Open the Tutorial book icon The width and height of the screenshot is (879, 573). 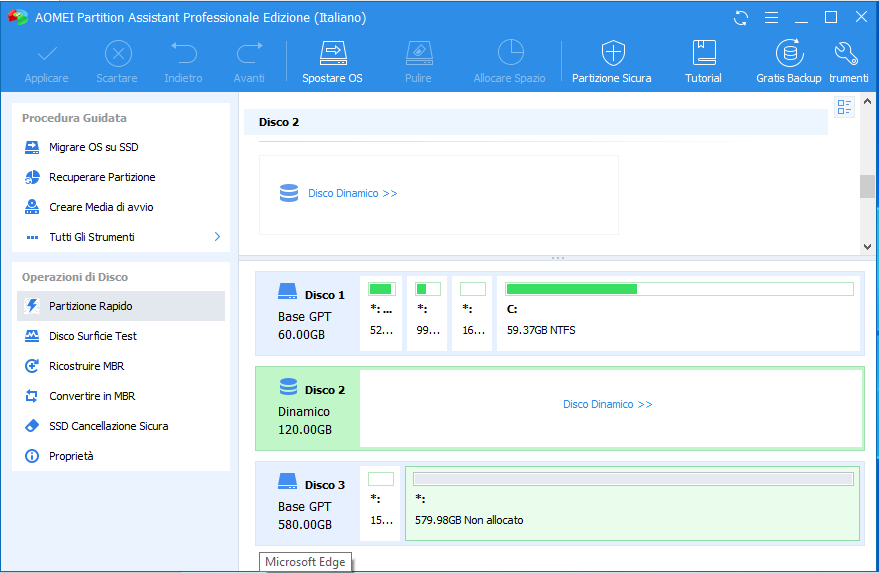coord(704,53)
